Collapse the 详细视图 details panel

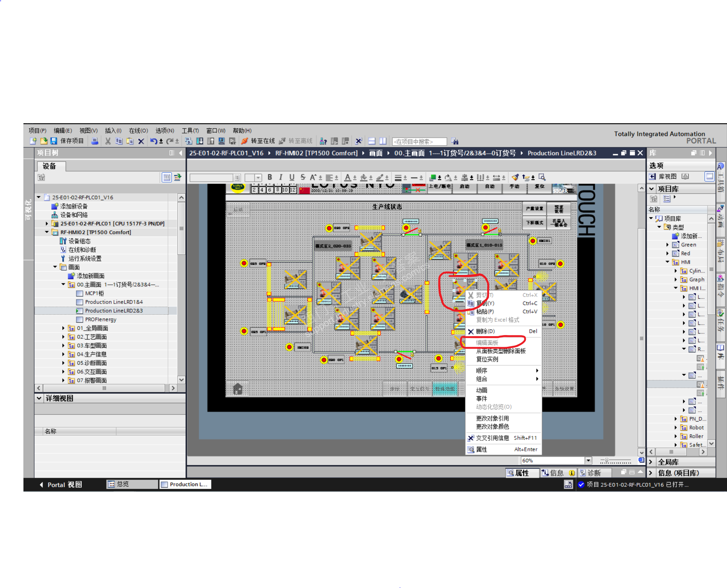click(39, 398)
